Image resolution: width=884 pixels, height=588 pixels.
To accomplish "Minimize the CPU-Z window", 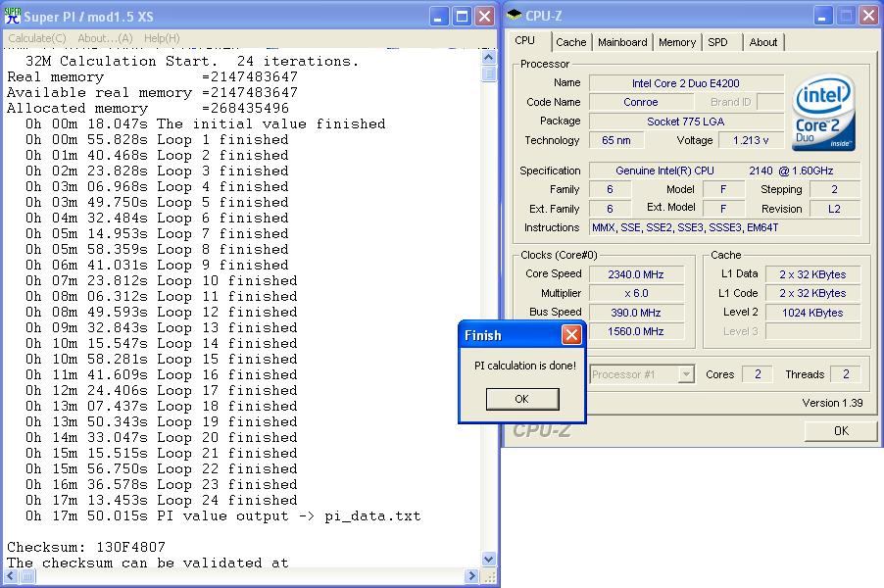I will (x=823, y=16).
